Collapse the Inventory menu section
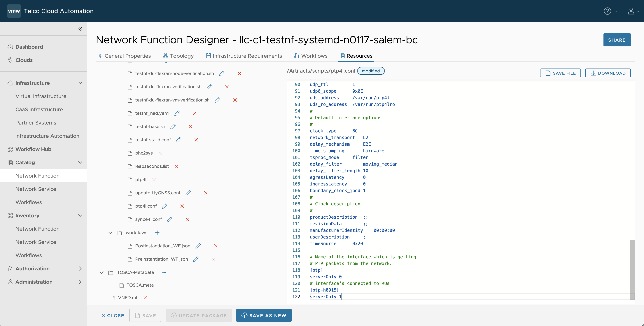 point(80,215)
